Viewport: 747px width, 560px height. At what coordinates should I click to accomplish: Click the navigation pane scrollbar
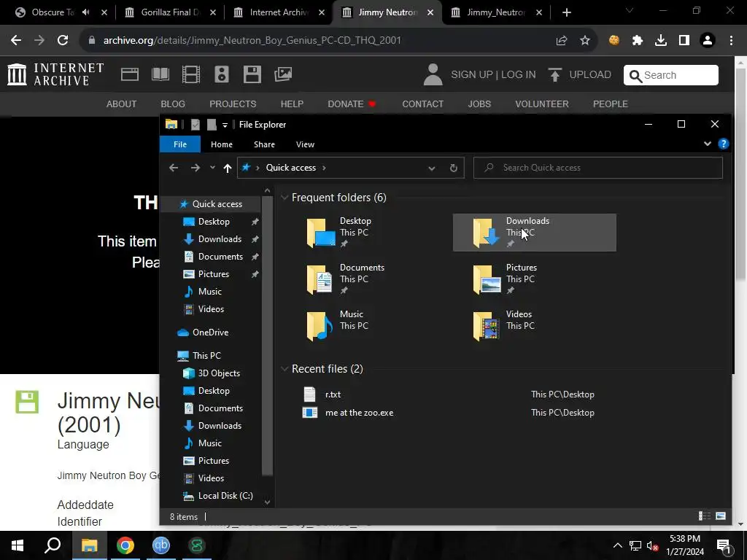click(x=267, y=335)
